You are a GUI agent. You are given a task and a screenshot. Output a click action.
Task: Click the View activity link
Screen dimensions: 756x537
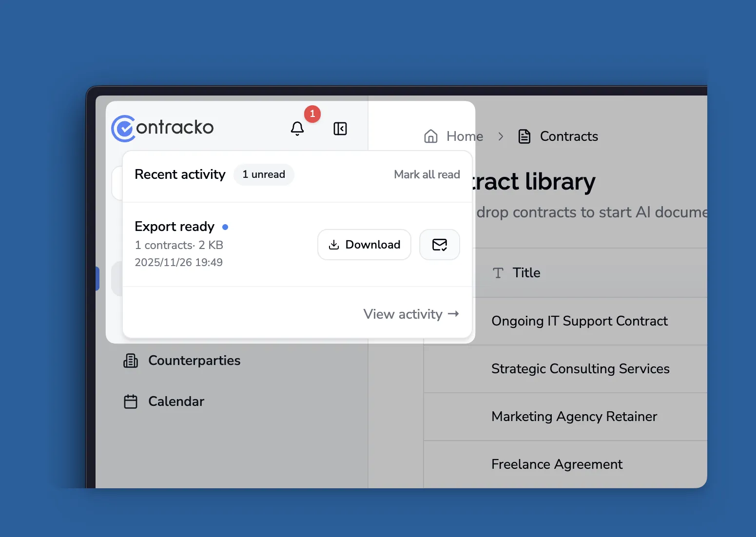[x=411, y=314]
